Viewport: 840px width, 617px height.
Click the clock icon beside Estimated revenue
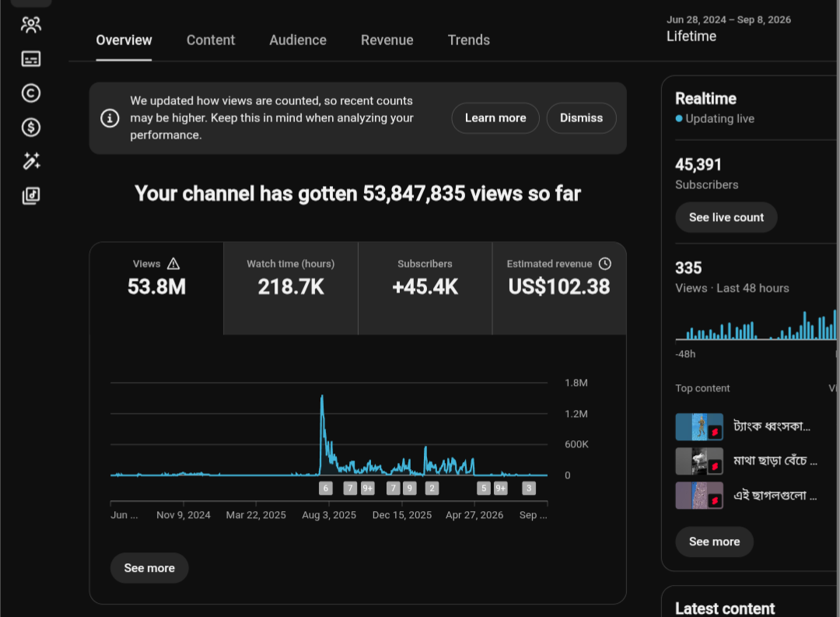pos(605,264)
